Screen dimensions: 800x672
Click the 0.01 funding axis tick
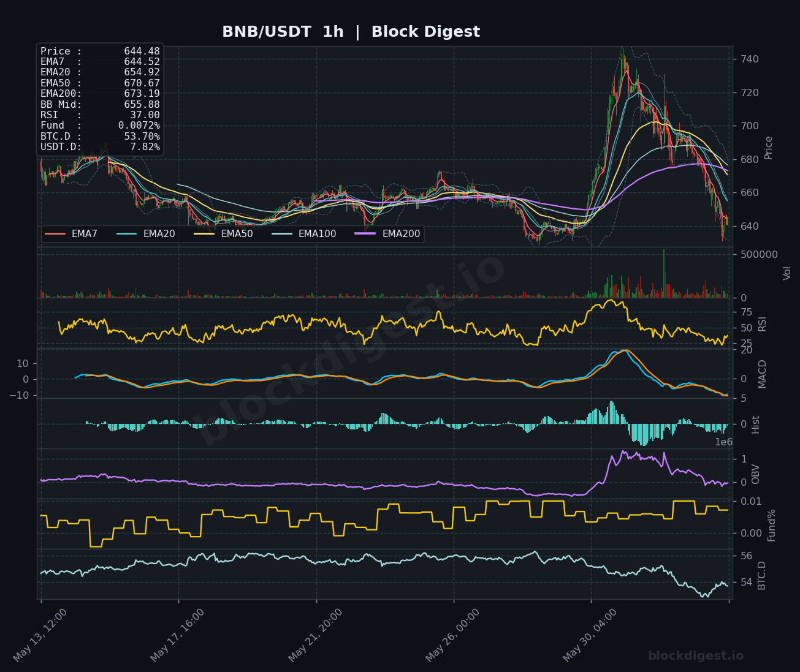click(751, 502)
